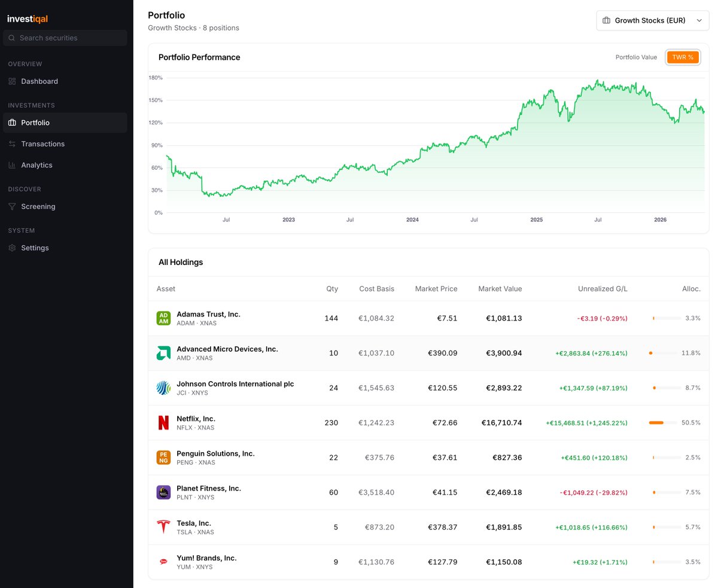The height and width of the screenshot is (588, 718).
Task: Focus the Search securities field
Action: tap(65, 38)
